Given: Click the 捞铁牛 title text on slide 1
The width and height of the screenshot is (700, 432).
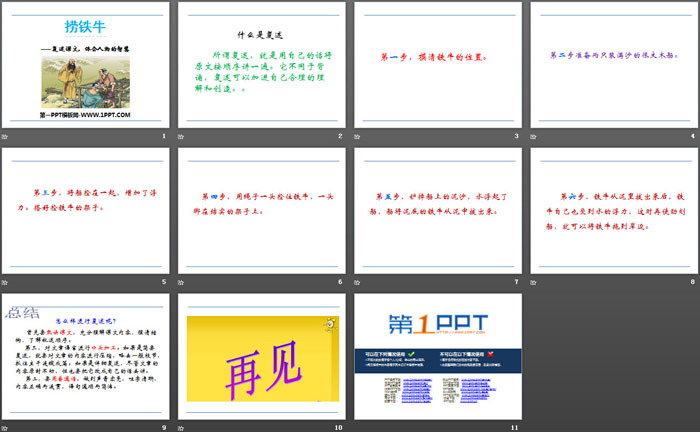Looking at the screenshot, I should pyautogui.click(x=85, y=27).
